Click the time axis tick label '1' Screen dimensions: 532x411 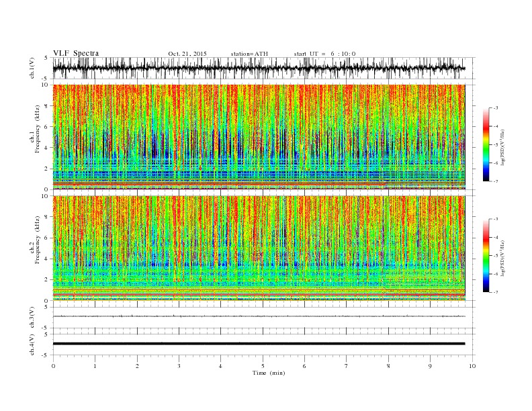(x=95, y=366)
